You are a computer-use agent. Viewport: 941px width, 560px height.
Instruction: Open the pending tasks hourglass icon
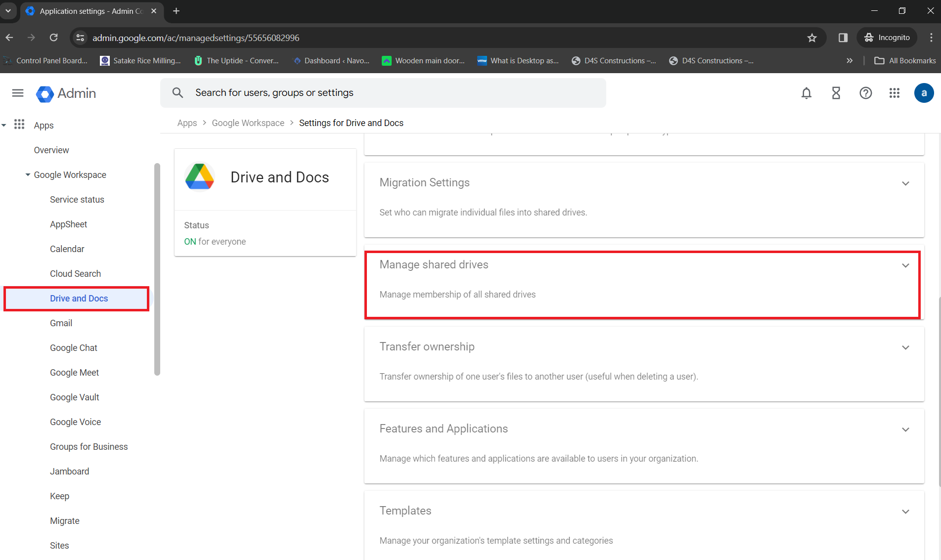[836, 93]
